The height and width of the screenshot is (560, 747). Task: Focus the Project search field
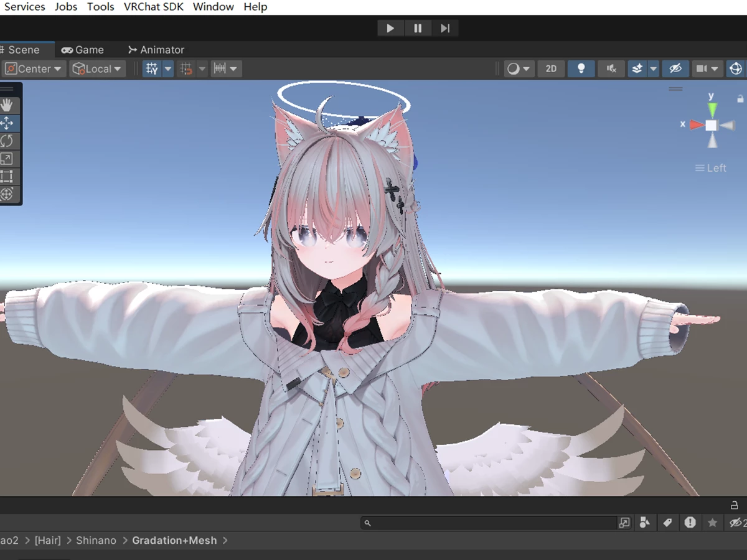[489, 523]
